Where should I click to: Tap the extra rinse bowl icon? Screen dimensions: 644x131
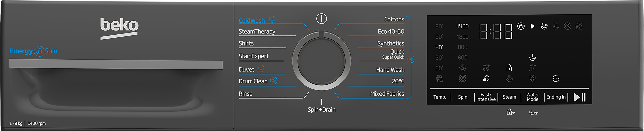(533, 58)
